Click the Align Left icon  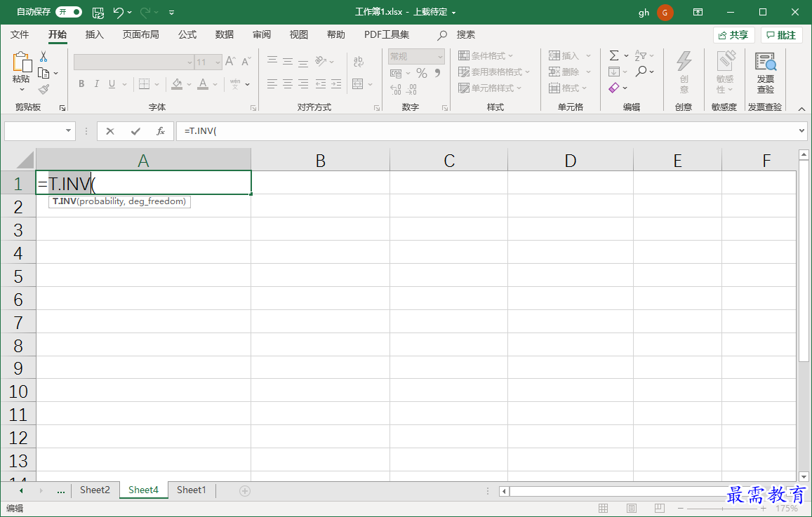272,84
